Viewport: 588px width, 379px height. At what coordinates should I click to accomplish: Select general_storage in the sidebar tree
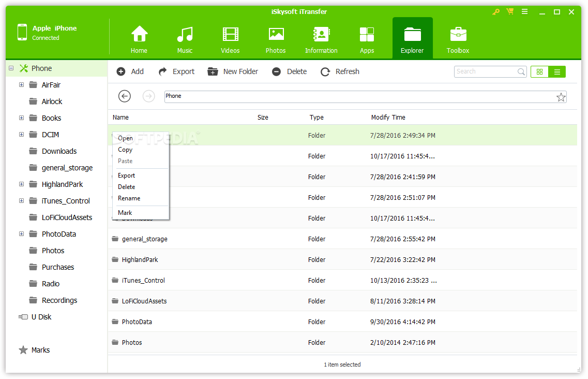pos(67,168)
